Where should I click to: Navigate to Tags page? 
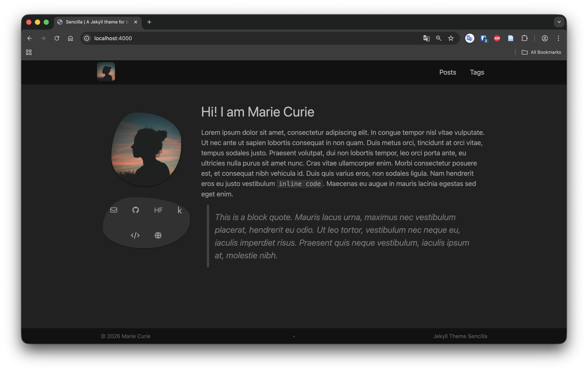click(477, 72)
